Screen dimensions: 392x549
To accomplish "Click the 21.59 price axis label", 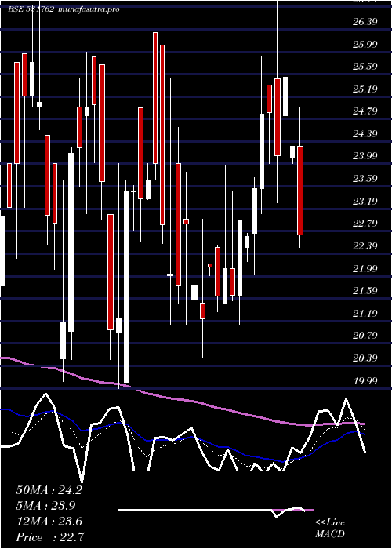I will tap(365, 291).
